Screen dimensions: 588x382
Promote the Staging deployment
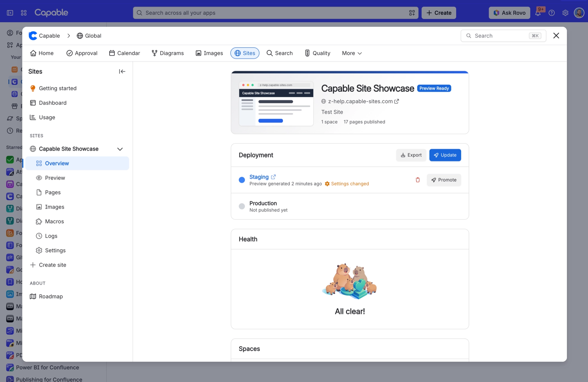point(444,180)
